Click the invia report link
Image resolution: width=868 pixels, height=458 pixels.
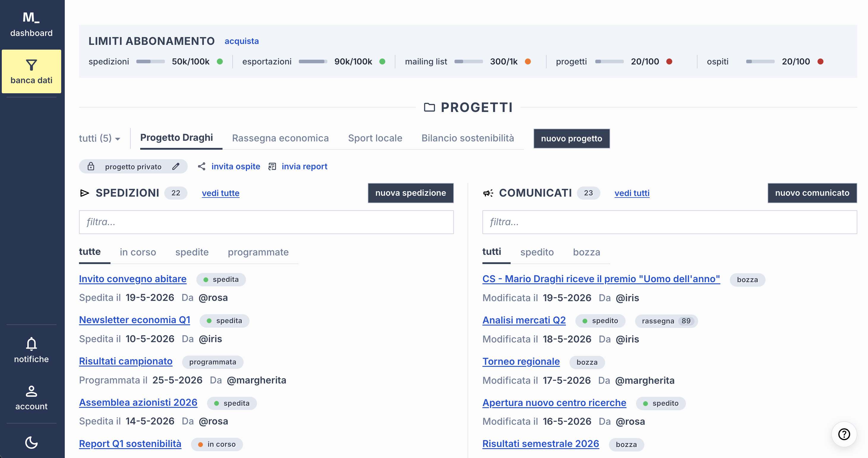pyautogui.click(x=304, y=167)
